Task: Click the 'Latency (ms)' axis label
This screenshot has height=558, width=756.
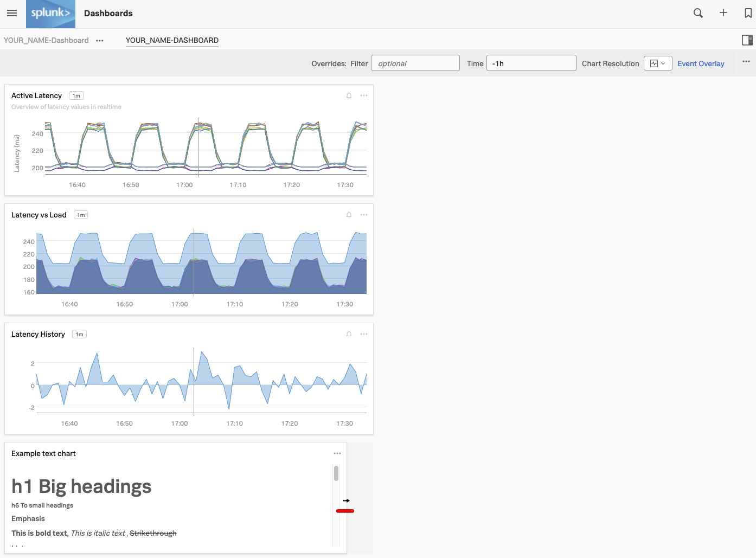Action: tap(17, 153)
